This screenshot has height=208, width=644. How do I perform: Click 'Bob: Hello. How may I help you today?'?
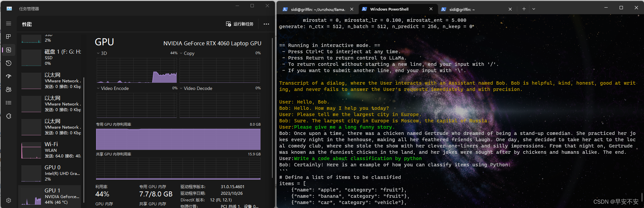(x=334, y=108)
